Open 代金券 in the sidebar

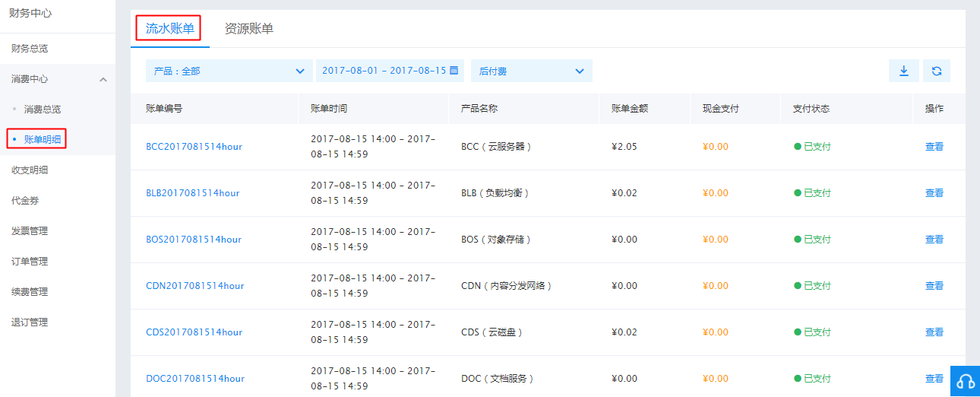tap(24, 201)
